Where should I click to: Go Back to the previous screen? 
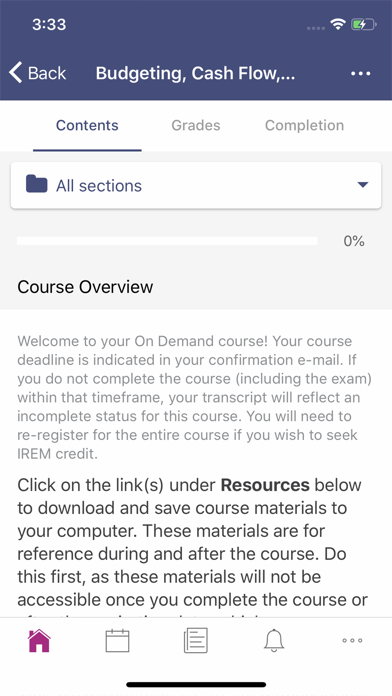point(38,73)
